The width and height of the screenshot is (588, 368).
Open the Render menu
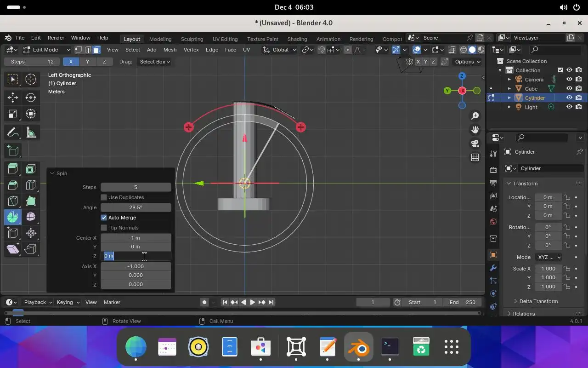pyautogui.click(x=56, y=38)
